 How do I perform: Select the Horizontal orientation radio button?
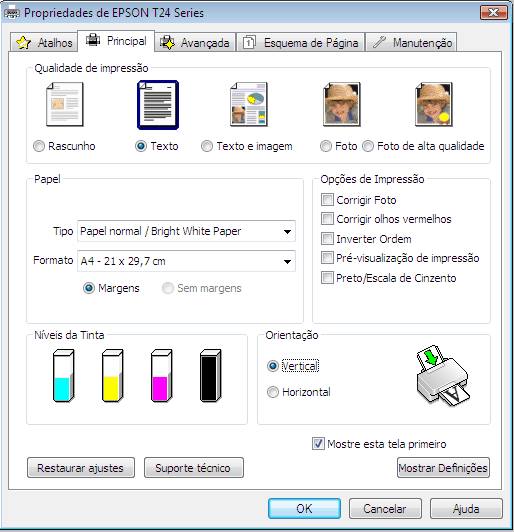click(273, 392)
